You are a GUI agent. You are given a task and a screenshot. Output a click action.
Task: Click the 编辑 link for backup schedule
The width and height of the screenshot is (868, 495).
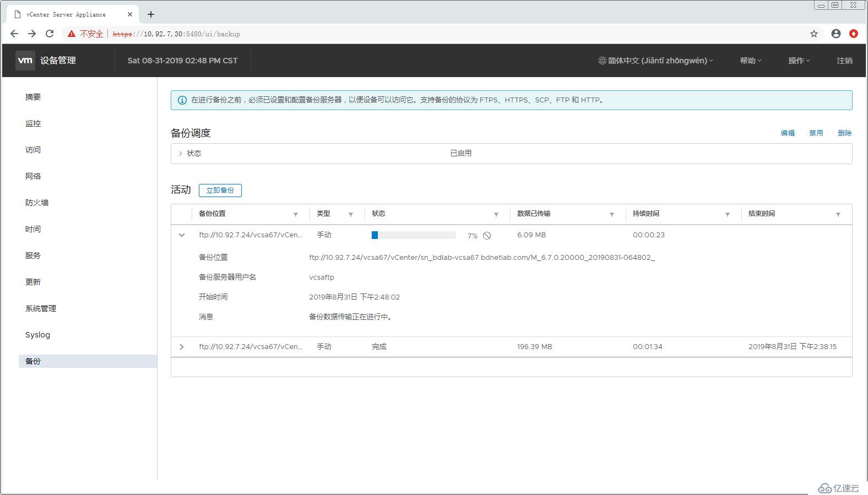[788, 133]
